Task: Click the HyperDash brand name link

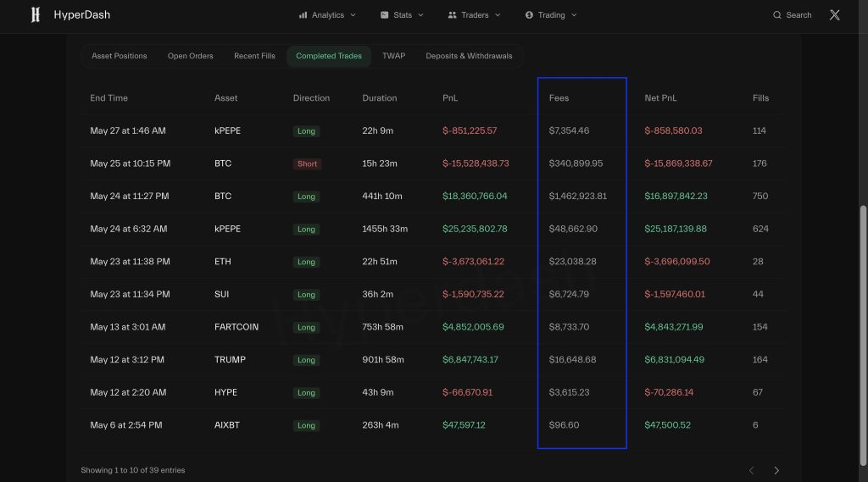Action: pos(82,15)
